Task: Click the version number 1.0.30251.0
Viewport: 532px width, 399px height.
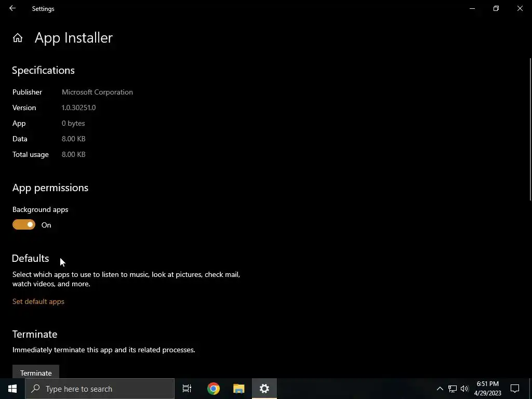Action: coord(79,108)
